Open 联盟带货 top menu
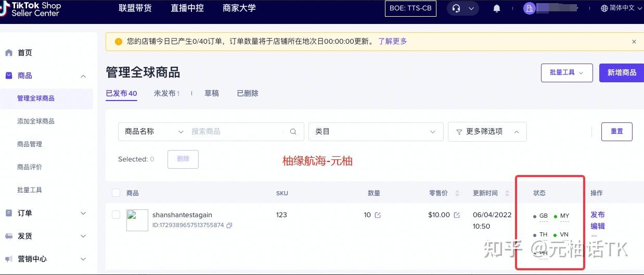Screen dimensions: 644x275 coord(135,8)
